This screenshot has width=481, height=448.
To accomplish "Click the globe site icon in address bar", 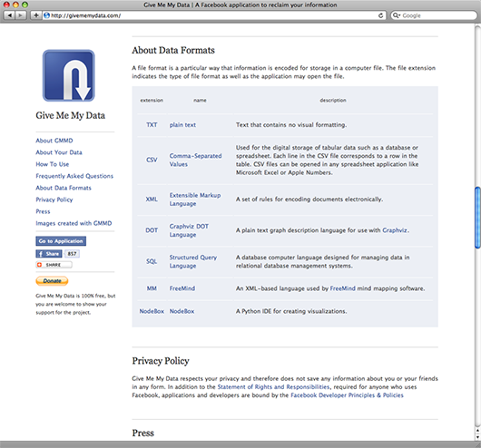I will 46,15.
